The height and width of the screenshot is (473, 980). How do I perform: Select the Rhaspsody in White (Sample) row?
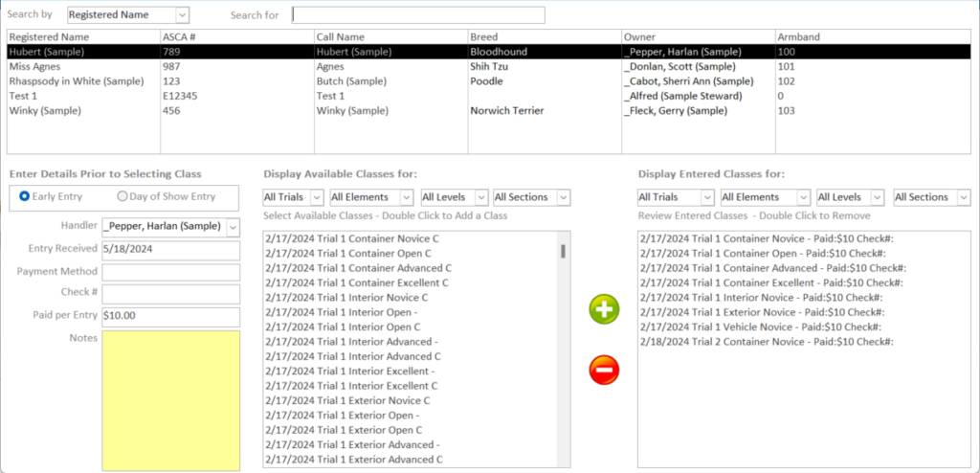coord(489,81)
